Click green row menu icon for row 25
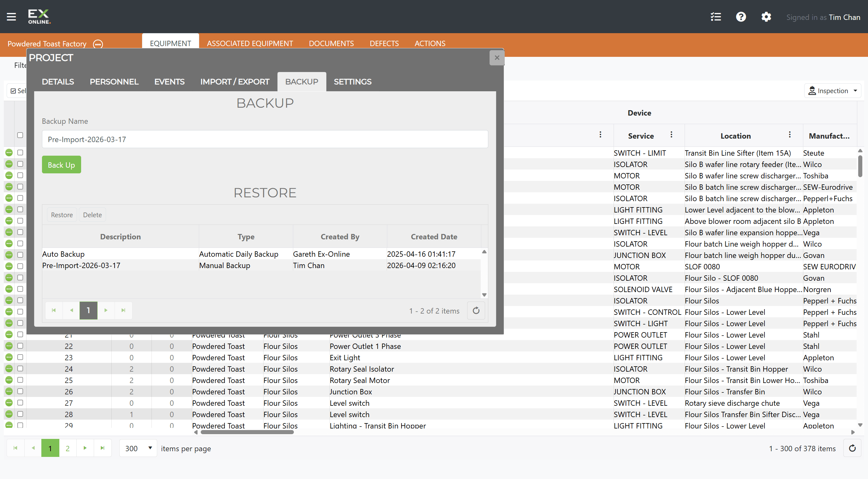Image resolution: width=868 pixels, height=479 pixels. tap(9, 380)
